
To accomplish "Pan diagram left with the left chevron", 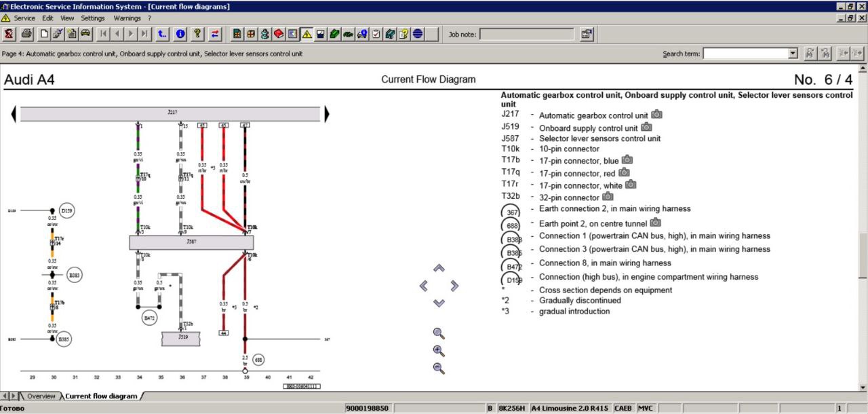I will [423, 286].
